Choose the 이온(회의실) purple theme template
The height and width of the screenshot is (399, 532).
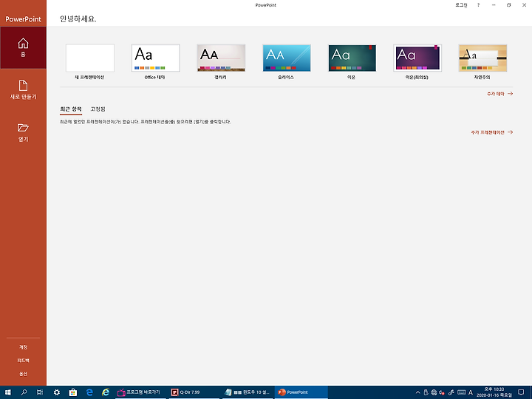[417, 62]
